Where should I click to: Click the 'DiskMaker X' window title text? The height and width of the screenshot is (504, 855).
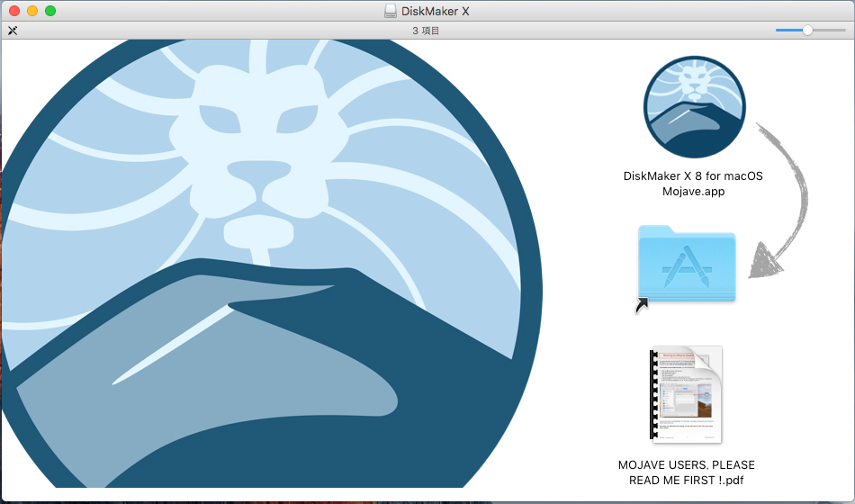click(435, 11)
